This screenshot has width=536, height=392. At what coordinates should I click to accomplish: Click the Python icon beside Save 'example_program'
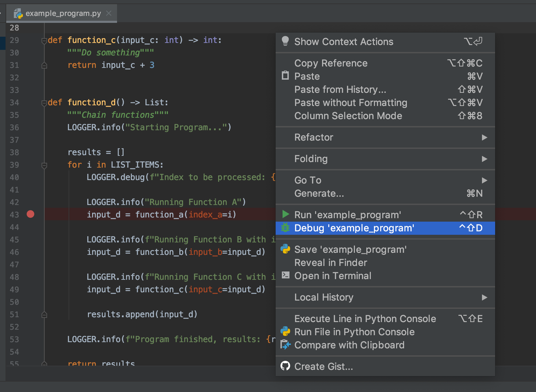[285, 249]
